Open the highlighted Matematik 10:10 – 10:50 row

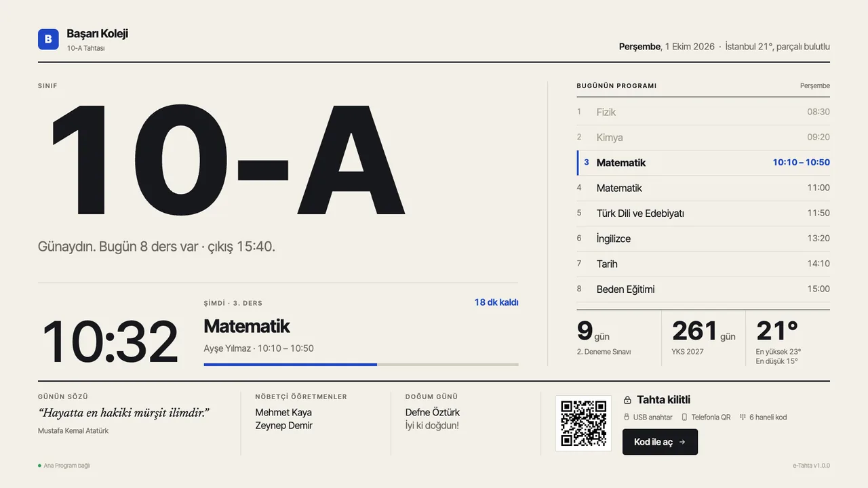tap(703, 163)
